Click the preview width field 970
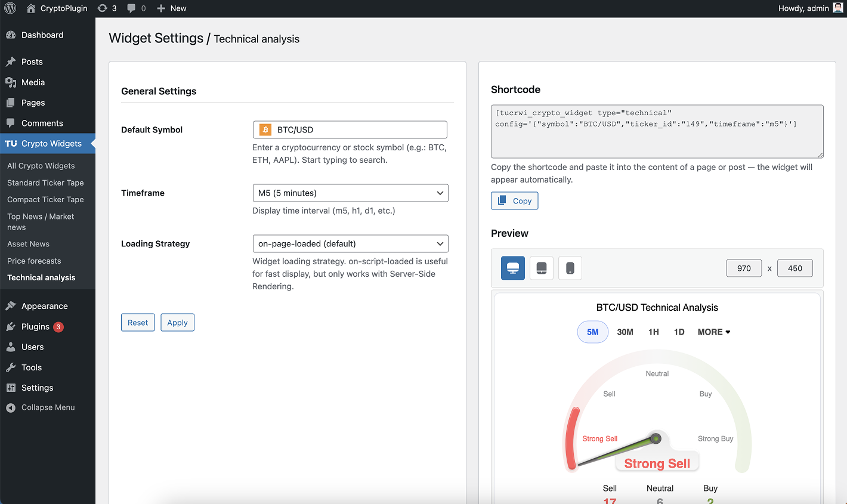This screenshot has height=504, width=847. 744,268
